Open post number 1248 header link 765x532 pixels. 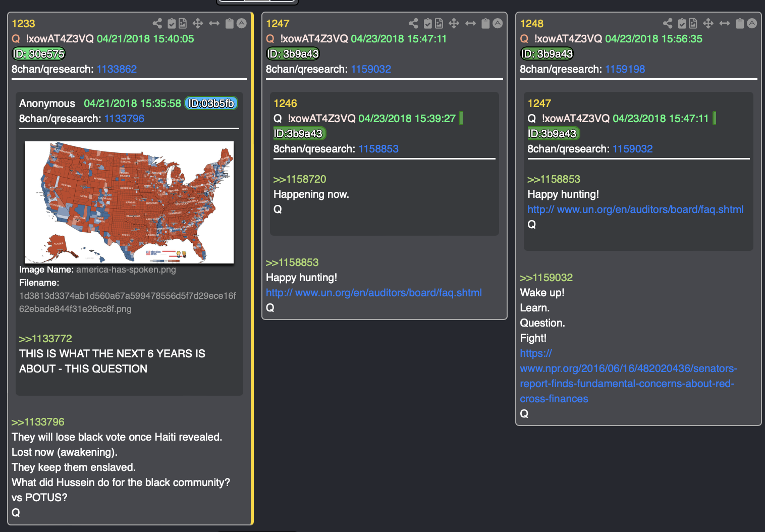click(x=531, y=24)
